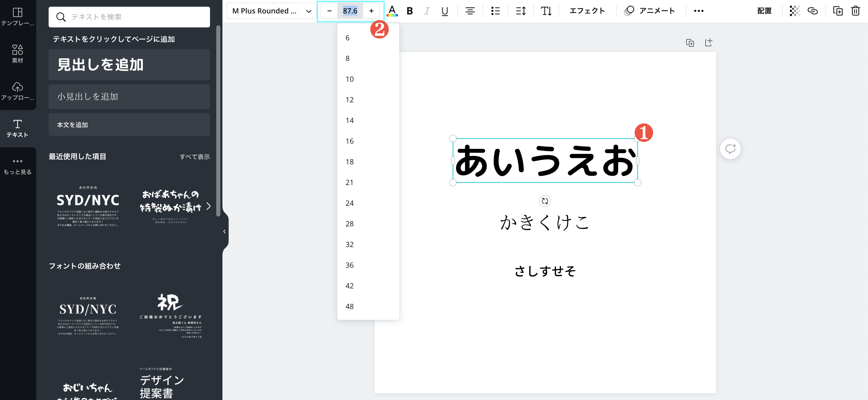Viewport: 868px width, 400px height.
Task: Select font size 48
Action: pos(368,306)
